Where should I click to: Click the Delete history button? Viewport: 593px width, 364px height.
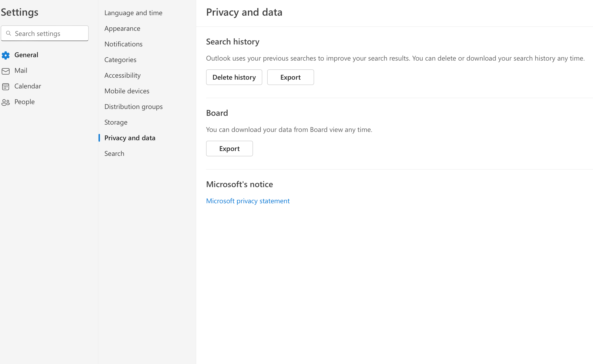pyautogui.click(x=234, y=77)
